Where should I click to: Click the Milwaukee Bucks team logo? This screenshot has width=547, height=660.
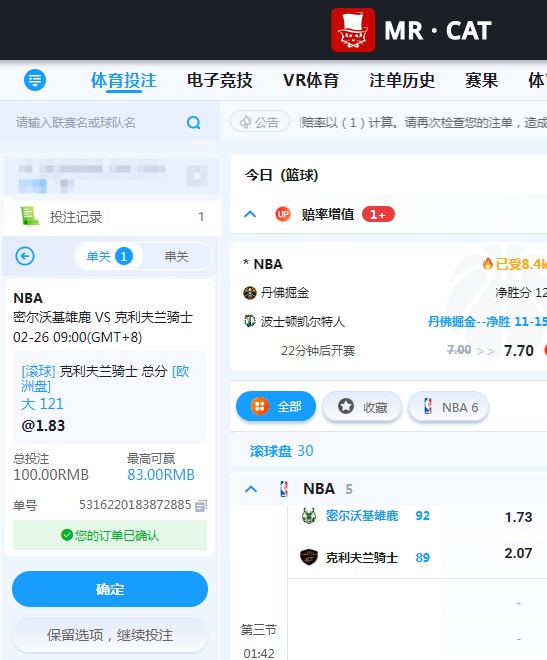pyautogui.click(x=309, y=515)
